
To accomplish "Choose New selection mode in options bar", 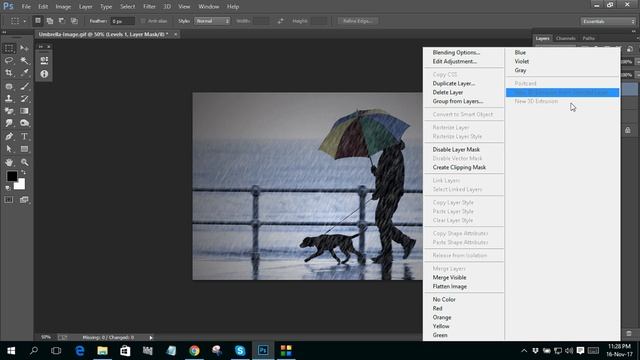I will coord(38,21).
